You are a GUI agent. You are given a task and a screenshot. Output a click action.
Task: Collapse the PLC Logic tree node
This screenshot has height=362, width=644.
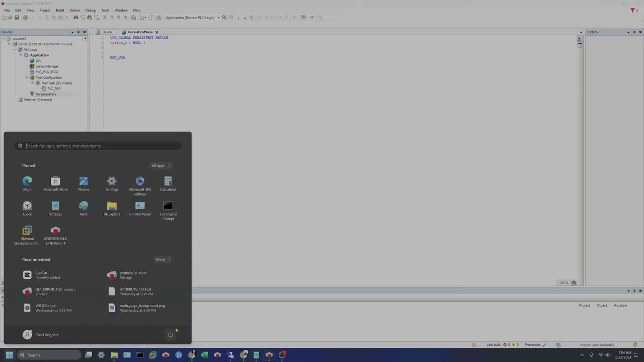tap(15, 50)
